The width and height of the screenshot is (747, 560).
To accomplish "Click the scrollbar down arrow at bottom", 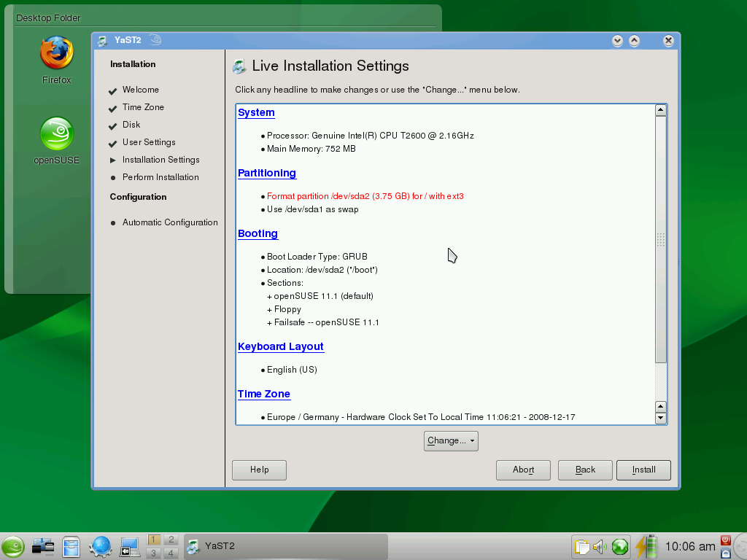I will tap(660, 418).
